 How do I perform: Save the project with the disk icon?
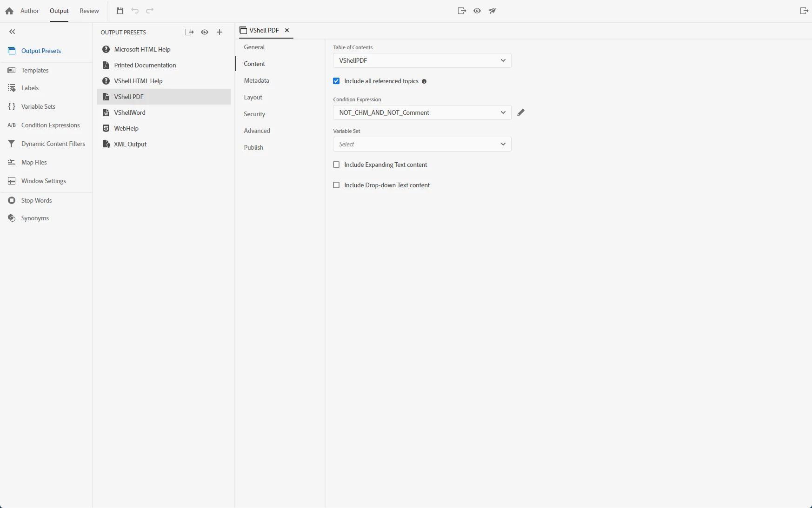pos(120,11)
